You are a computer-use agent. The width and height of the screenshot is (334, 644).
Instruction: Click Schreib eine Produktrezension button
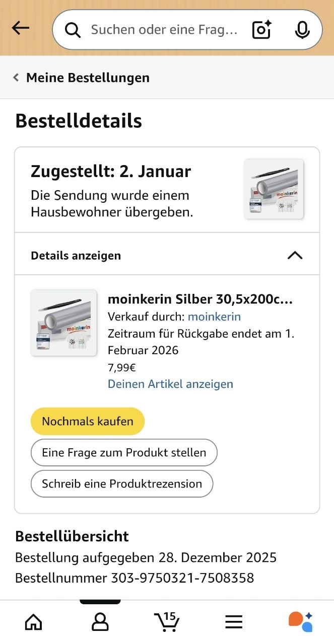122,484
